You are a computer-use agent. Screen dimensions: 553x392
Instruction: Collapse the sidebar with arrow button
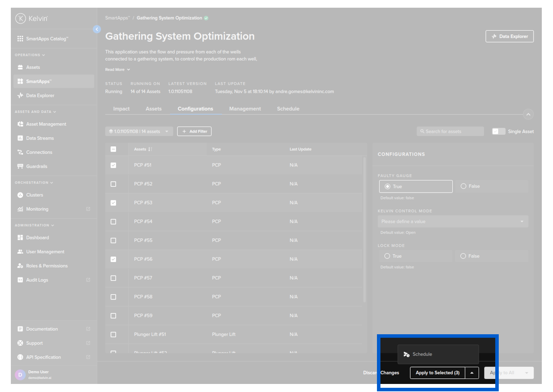click(97, 29)
